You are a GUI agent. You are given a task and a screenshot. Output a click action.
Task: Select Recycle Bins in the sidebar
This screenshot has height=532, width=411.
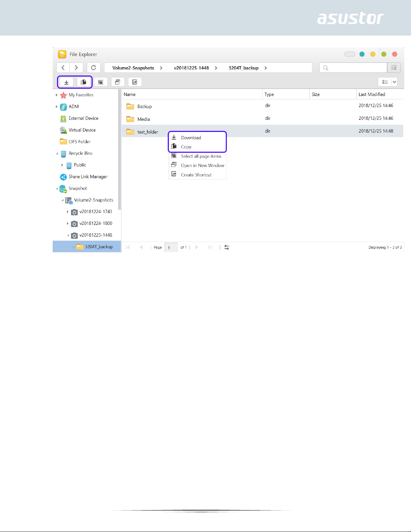point(81,153)
